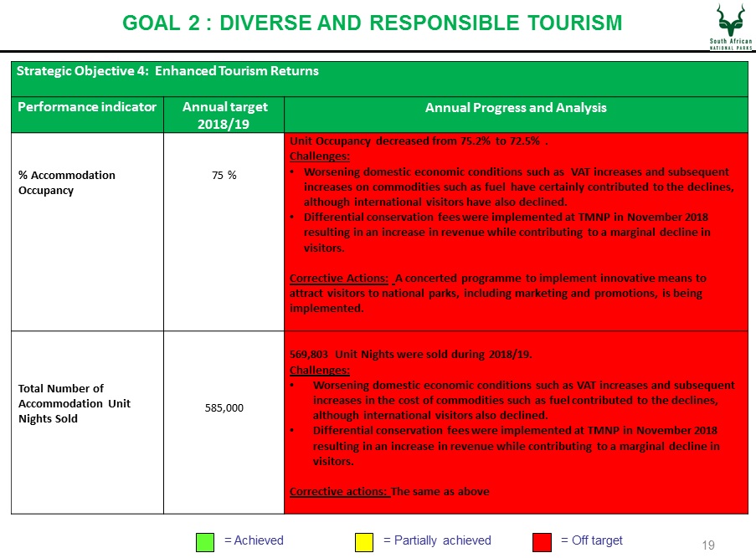Viewport: 756px width, 558px height.
Task: Click the first underlined Challenges heading
Action: (x=320, y=156)
